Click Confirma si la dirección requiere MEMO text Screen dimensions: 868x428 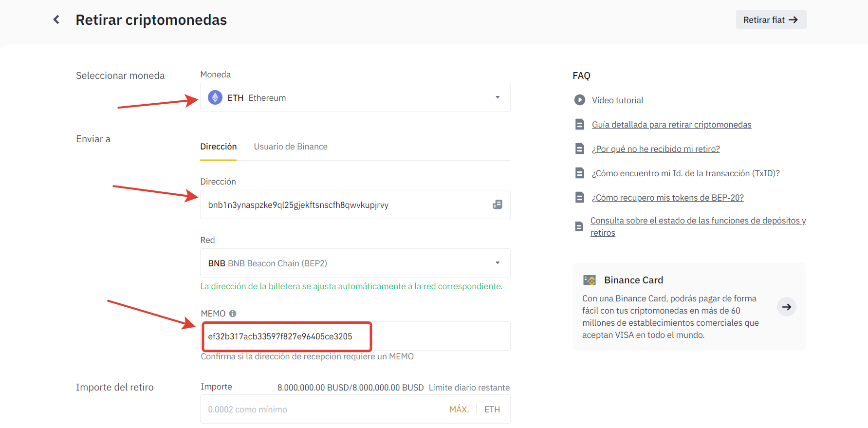[307, 356]
